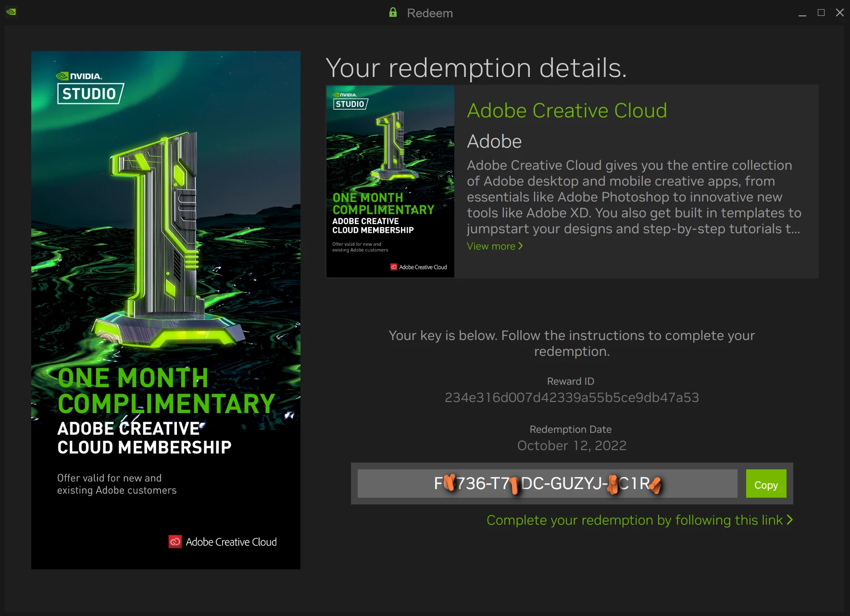850x616 pixels.
Task: Click the 'Reward ID' label
Action: point(571,381)
